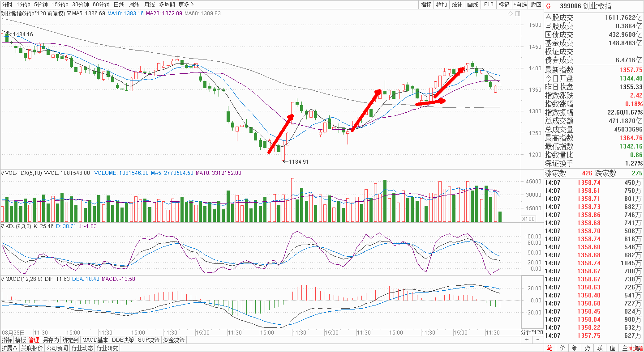This screenshot has width=644, height=352.
Task: Switch to 60分钟 period tab
Action: [101, 4]
